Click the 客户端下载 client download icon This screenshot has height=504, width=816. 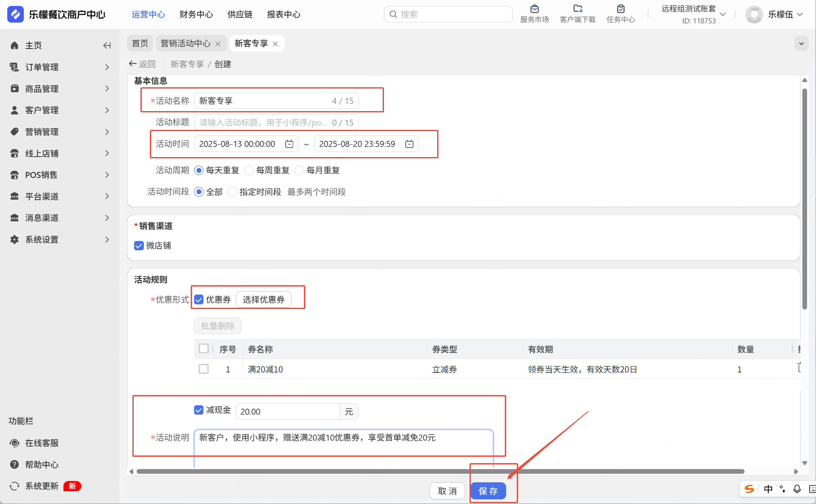(578, 9)
